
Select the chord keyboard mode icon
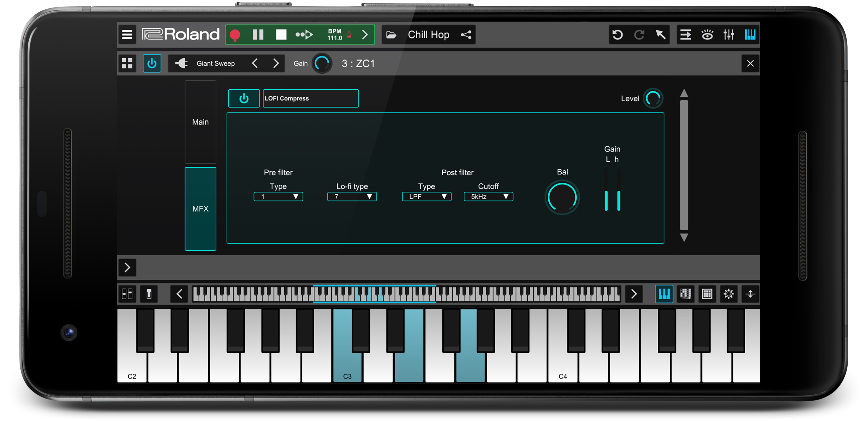tap(685, 294)
